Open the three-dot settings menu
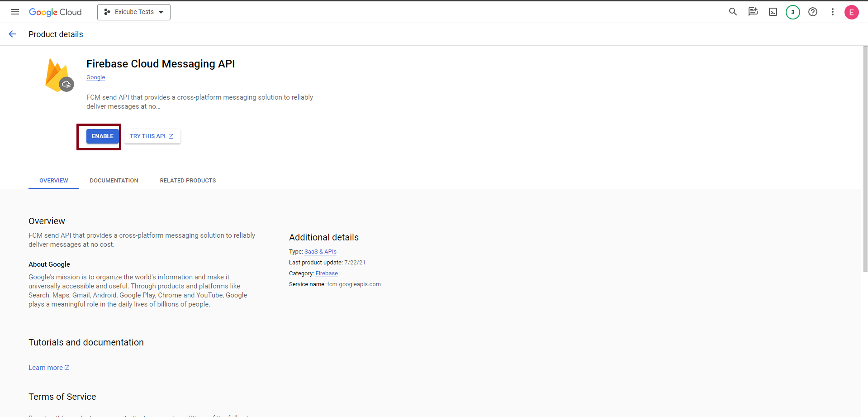 pyautogui.click(x=832, y=12)
